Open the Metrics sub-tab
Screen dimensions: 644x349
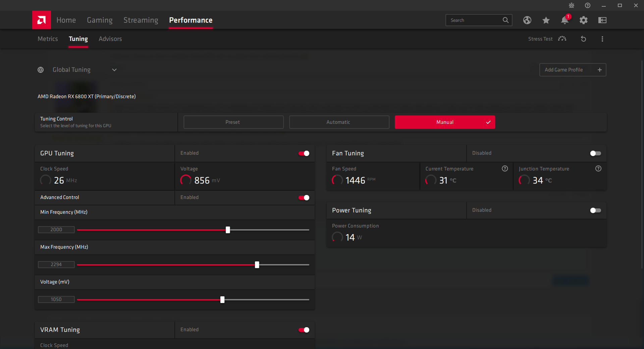(x=48, y=39)
